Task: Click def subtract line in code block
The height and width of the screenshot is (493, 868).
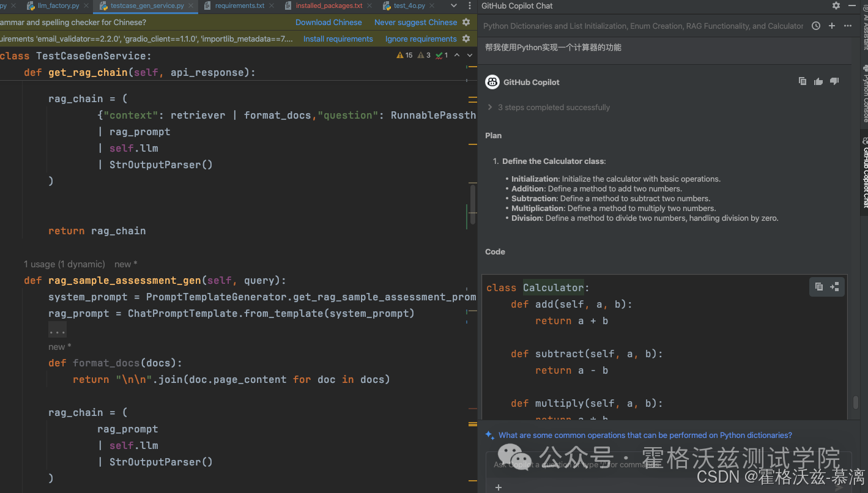Action: coord(587,354)
